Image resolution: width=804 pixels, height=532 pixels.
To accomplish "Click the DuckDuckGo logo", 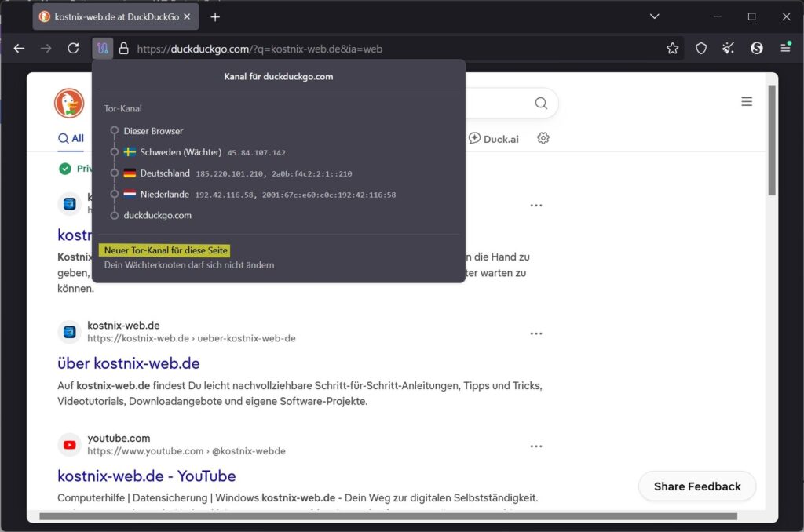I will [69, 103].
